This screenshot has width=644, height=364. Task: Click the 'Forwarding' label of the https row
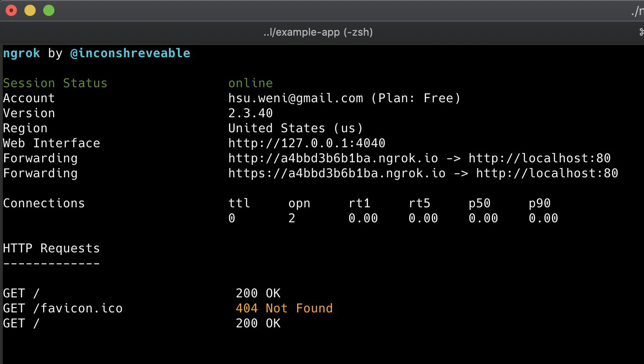40,173
